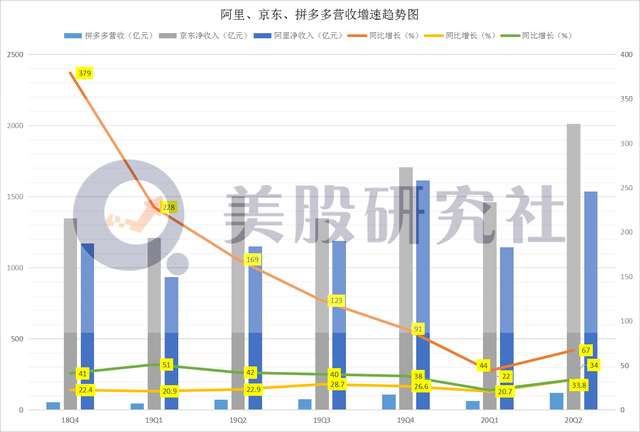Viewport: 640px width, 432px height.
Task: Click the 19Q3 axis label
Action: 322,420
